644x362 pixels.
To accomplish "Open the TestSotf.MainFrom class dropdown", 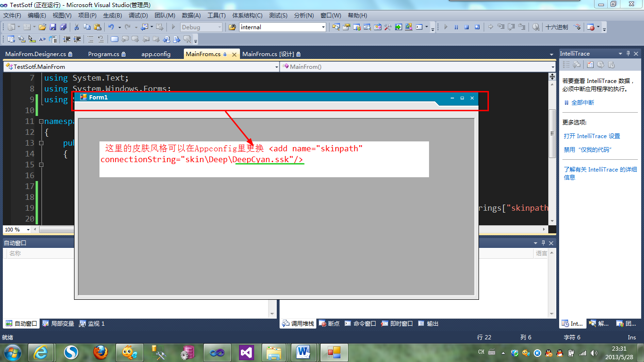I will tap(277, 67).
